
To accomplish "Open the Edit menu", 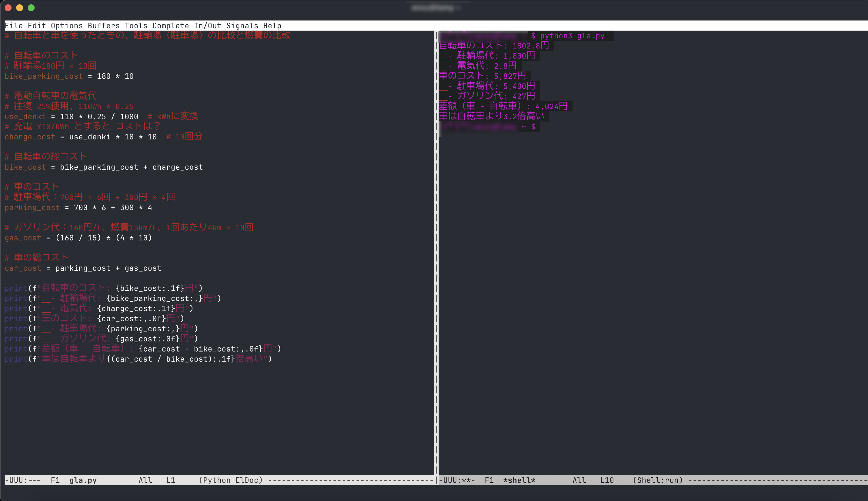I will click(x=36, y=26).
